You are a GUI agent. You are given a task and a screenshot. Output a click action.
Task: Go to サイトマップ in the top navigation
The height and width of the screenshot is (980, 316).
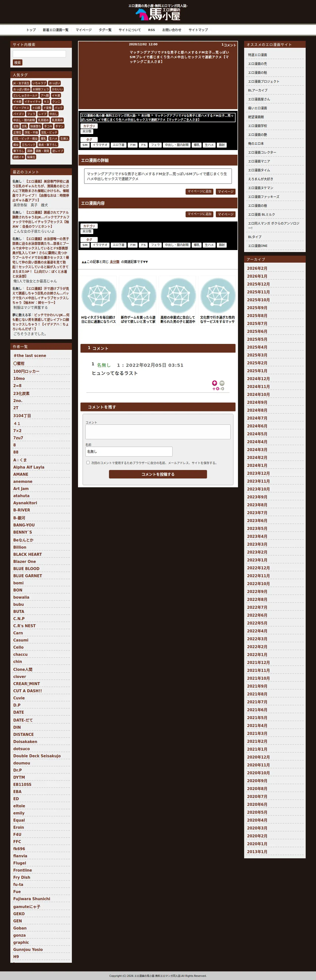point(198,30)
